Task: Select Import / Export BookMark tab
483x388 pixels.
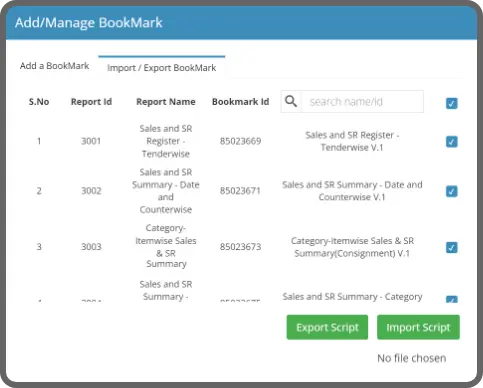Action: tap(162, 68)
